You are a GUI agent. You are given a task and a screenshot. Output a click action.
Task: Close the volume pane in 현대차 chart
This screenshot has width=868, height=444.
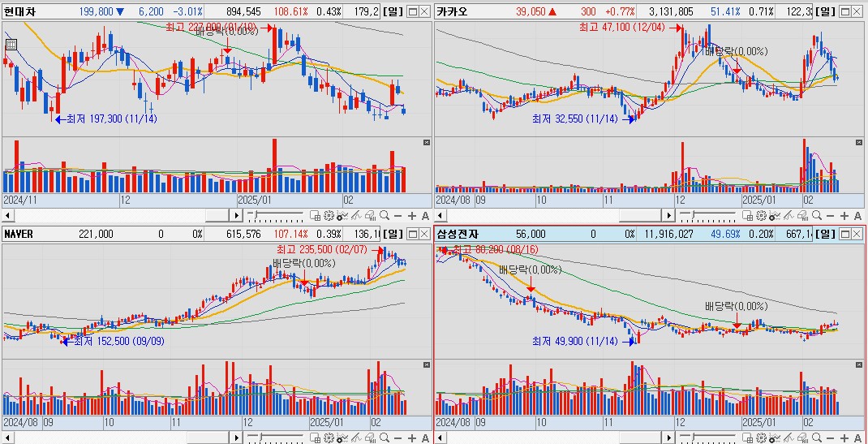tap(426, 142)
